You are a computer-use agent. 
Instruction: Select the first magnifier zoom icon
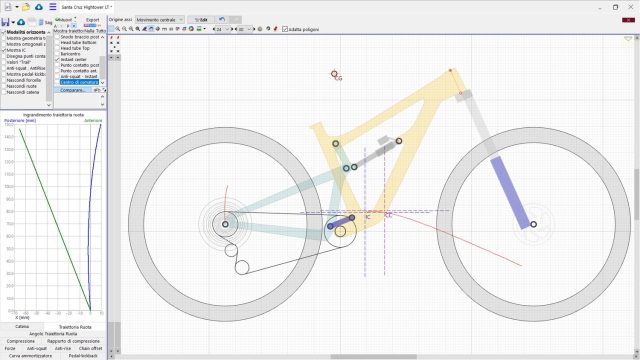118,29
